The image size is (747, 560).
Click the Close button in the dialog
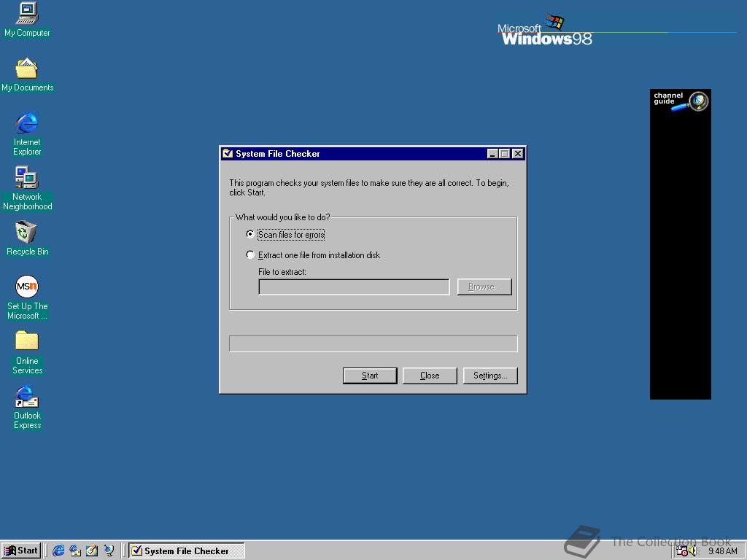tap(430, 376)
